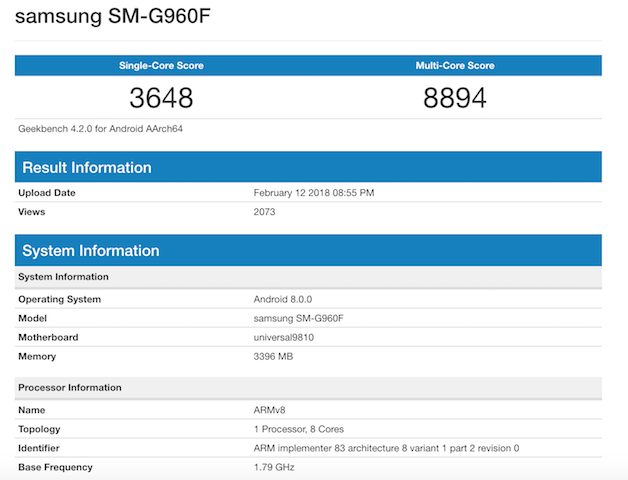
Task: Click the Processor Information subheader
Action: tap(70, 387)
